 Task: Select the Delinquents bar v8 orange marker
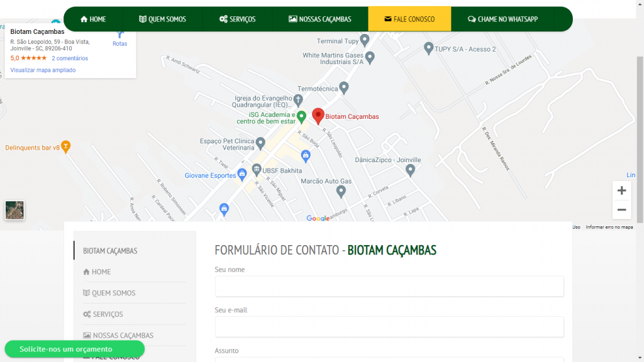65,146
